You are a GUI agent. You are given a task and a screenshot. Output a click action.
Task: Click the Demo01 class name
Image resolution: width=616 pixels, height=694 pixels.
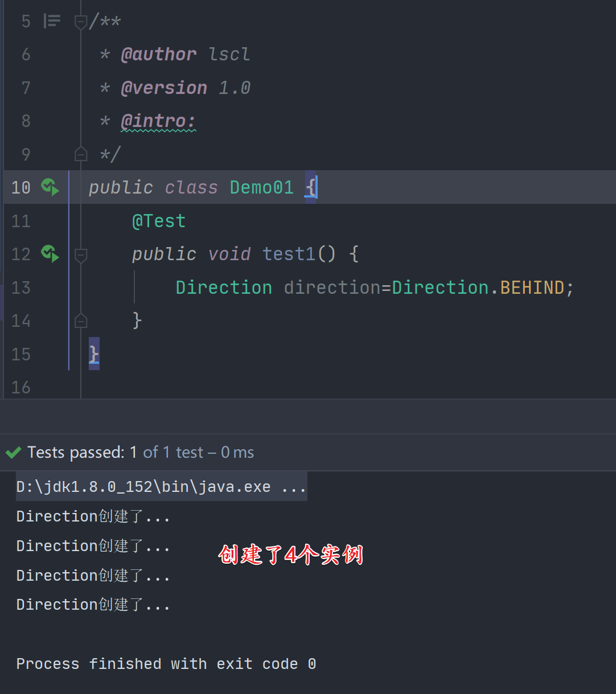point(262,187)
